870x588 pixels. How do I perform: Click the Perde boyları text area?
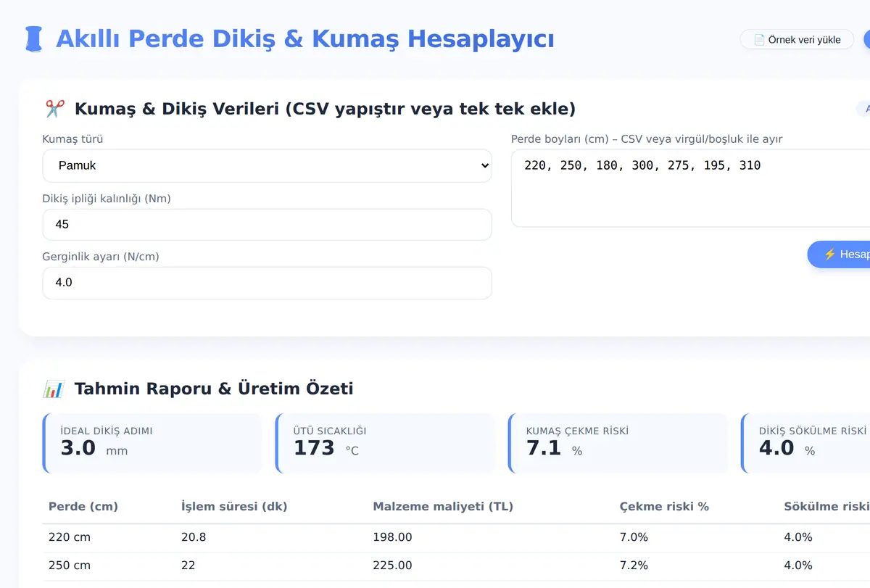690,189
